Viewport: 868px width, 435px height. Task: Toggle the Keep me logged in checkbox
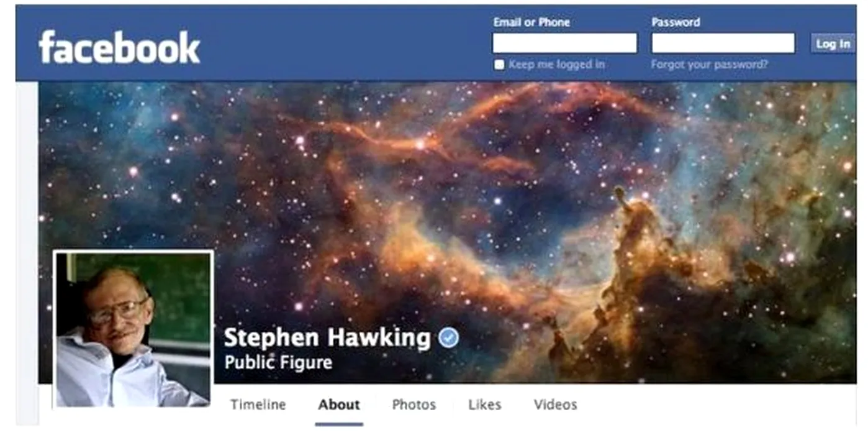coord(499,65)
